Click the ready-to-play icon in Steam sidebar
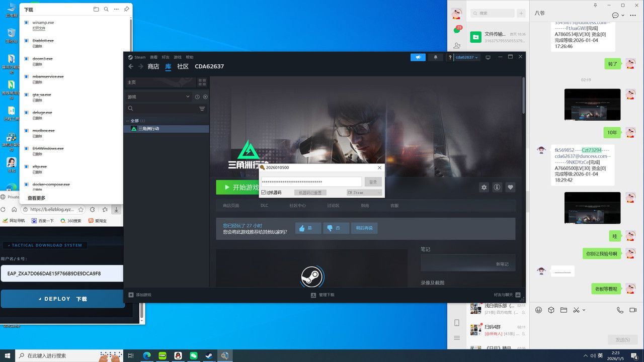Image resolution: width=644 pixels, height=362 pixels. 205,97
